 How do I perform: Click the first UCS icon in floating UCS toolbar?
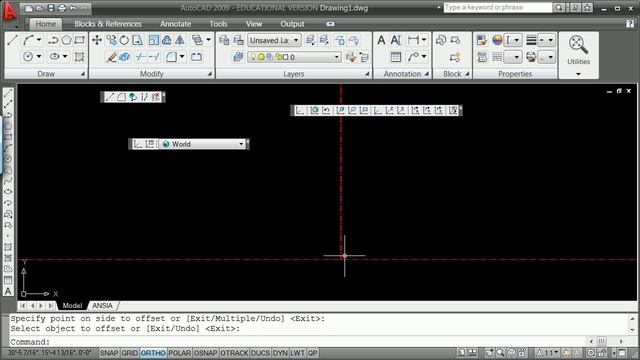(x=300, y=110)
